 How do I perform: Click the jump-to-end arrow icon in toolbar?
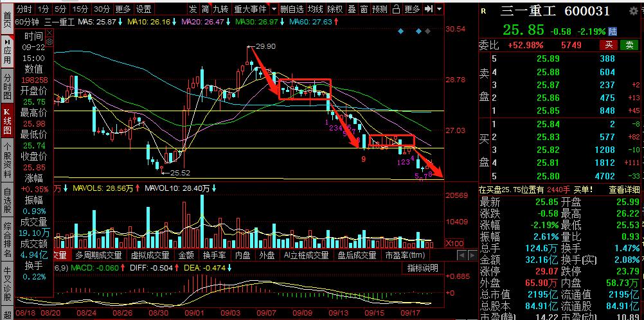tap(429, 8)
